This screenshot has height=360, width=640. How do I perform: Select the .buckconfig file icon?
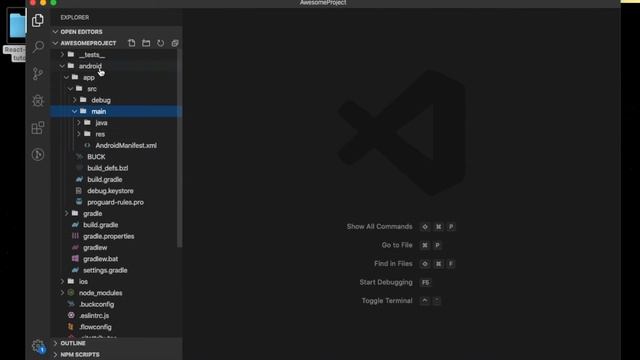point(71,304)
